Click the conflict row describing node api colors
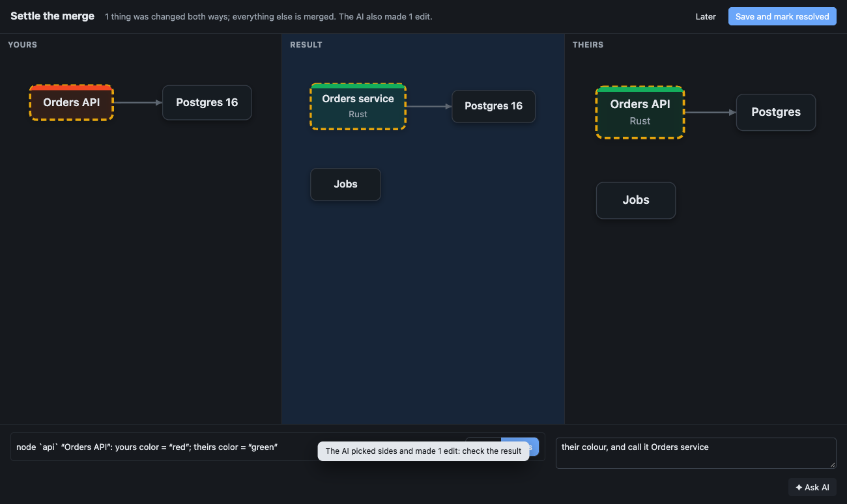Viewport: 847px width, 504px height. (x=278, y=447)
